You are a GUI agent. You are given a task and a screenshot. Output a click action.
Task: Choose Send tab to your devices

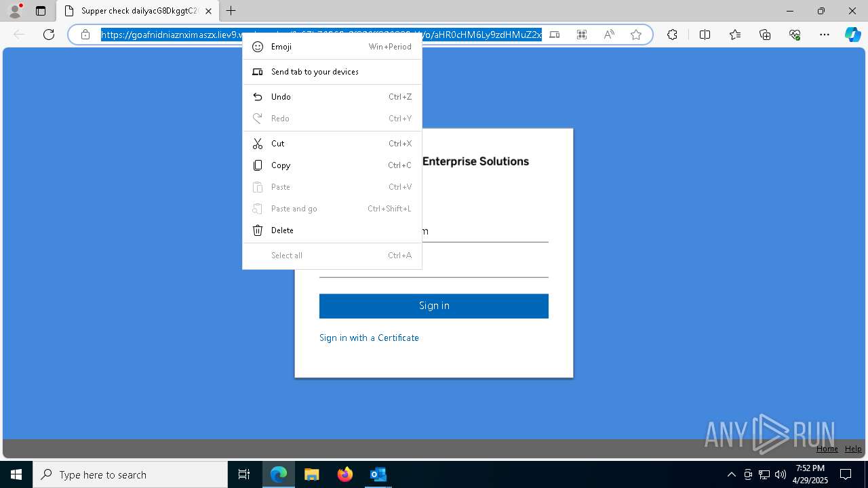[x=332, y=72]
